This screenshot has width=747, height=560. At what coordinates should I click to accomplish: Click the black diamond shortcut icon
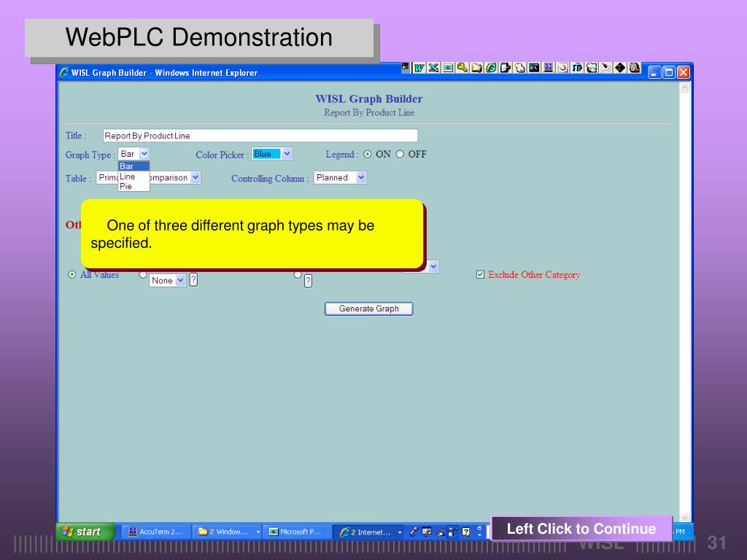tap(620, 68)
